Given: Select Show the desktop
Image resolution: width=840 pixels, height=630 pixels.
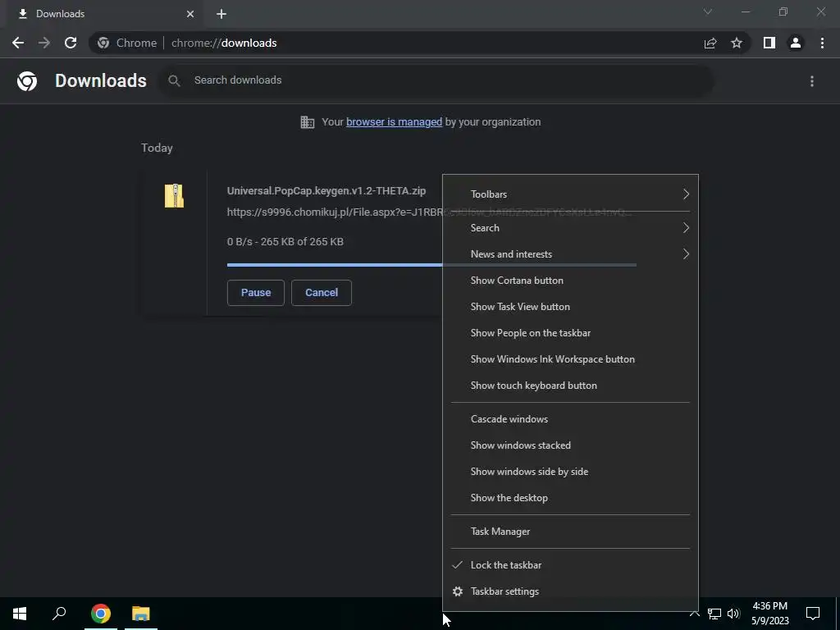Looking at the screenshot, I should [571, 498].
